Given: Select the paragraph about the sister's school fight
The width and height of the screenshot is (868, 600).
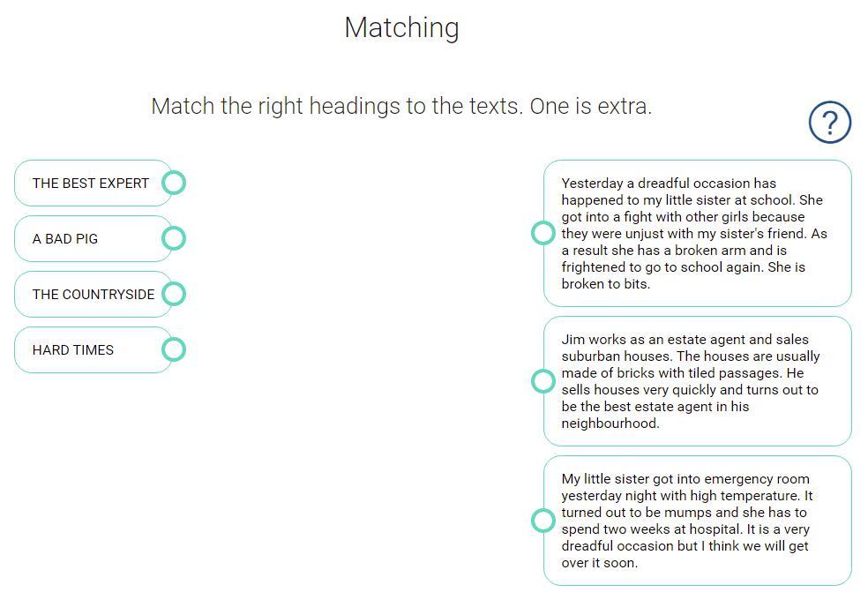Looking at the screenshot, I should pos(695,234).
